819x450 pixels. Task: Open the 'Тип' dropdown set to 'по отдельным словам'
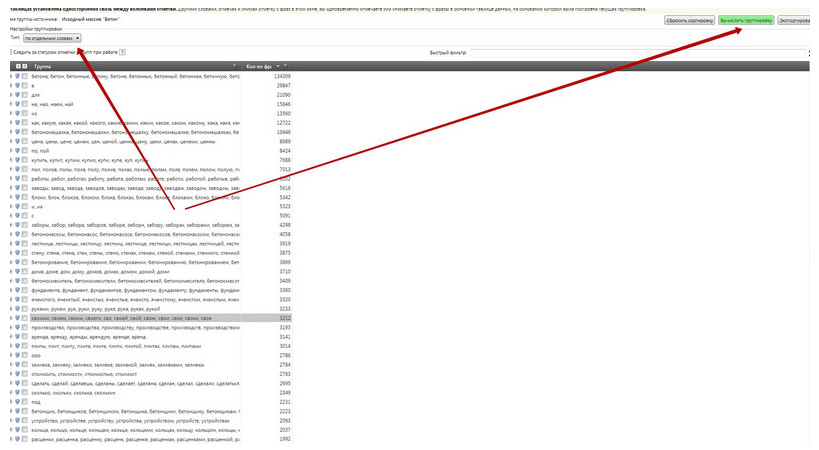pos(53,38)
